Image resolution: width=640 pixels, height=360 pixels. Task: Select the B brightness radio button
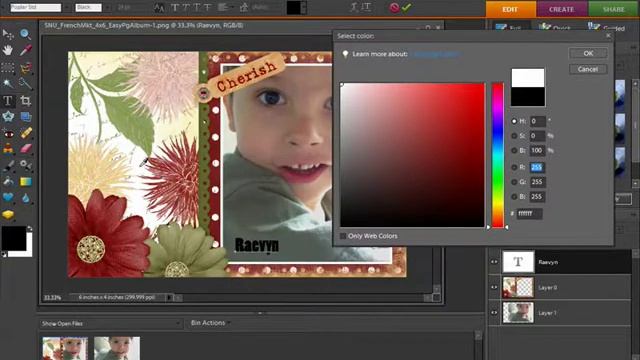514,151
